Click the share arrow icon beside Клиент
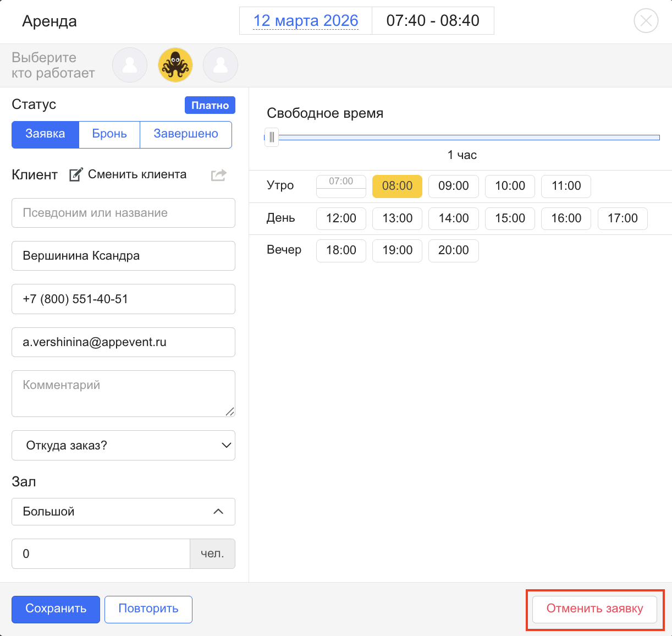Image resolution: width=672 pixels, height=636 pixels. tap(219, 175)
